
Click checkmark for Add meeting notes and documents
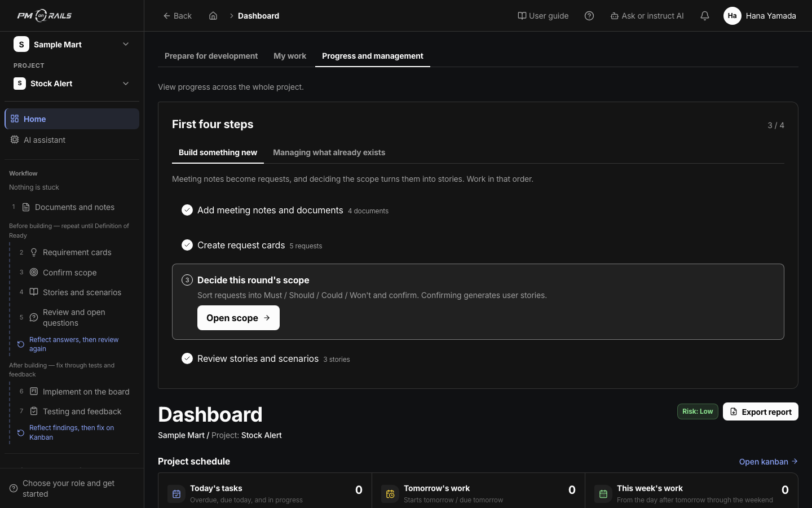(x=187, y=210)
